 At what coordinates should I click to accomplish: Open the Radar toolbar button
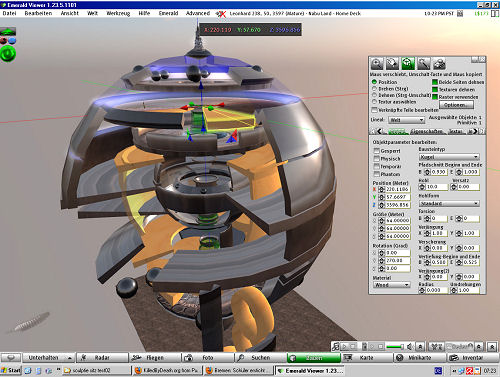(102, 358)
